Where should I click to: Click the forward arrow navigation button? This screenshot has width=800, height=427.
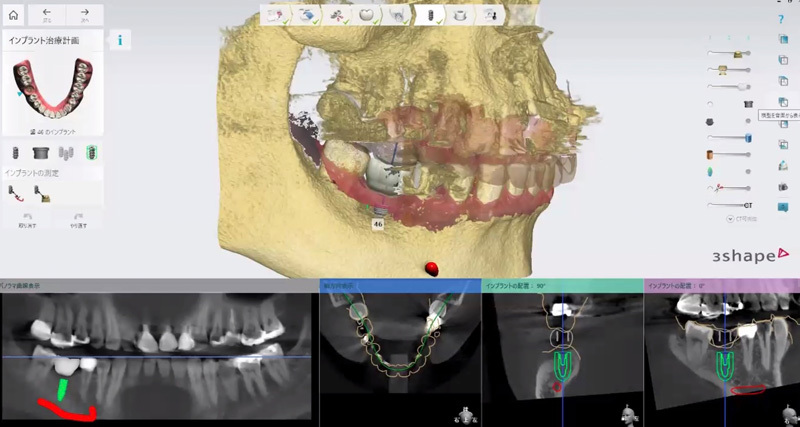click(x=85, y=15)
